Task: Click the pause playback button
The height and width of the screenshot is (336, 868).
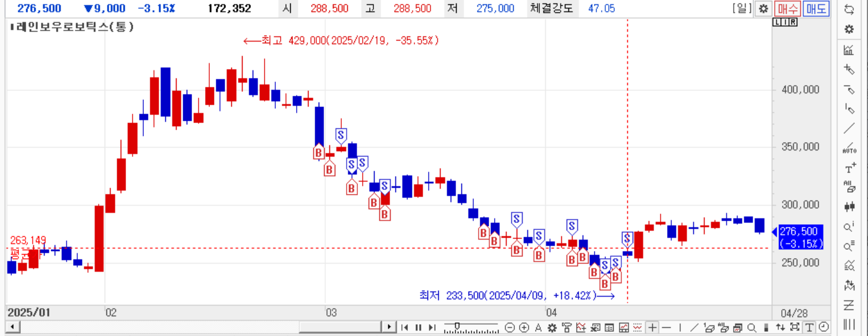Action: pyautogui.click(x=419, y=327)
